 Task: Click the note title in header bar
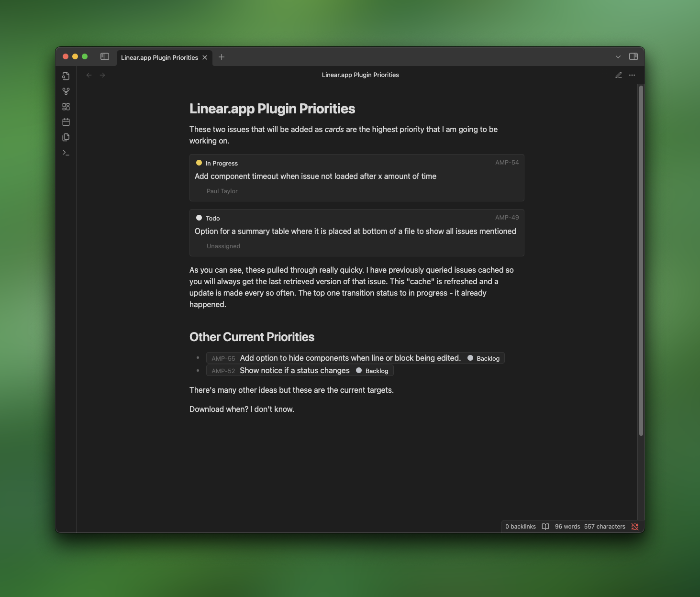(360, 75)
